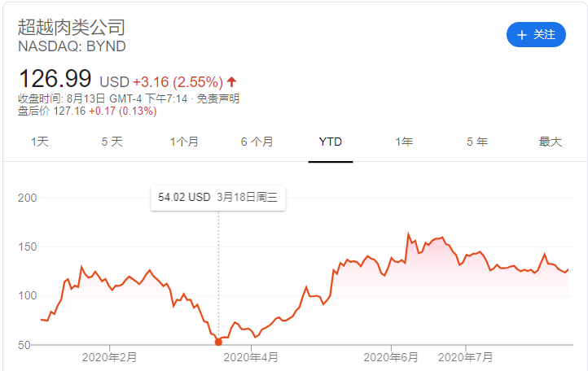Show the 1个月 chart range
Screen dimensions: 588x371
coord(184,142)
